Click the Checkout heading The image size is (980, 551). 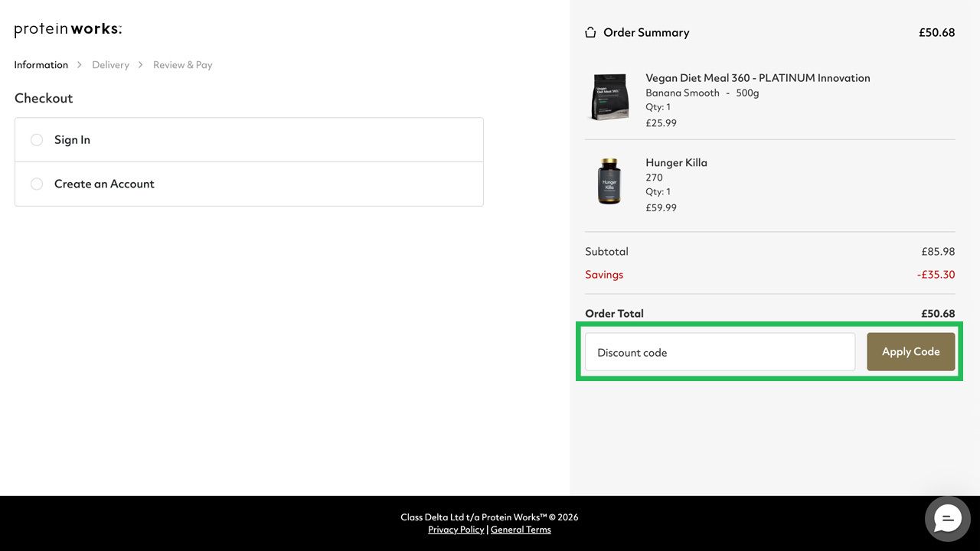point(43,98)
